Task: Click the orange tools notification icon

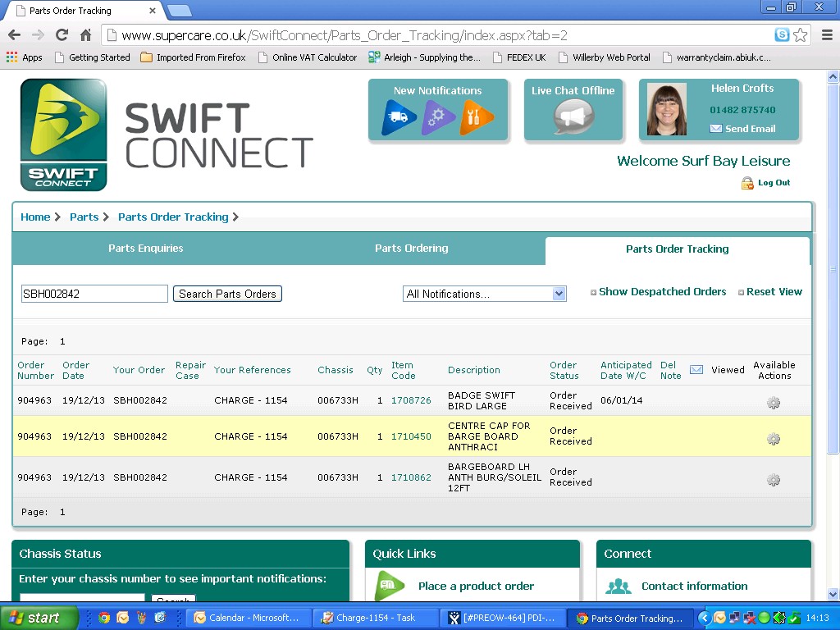Action: coord(477,117)
